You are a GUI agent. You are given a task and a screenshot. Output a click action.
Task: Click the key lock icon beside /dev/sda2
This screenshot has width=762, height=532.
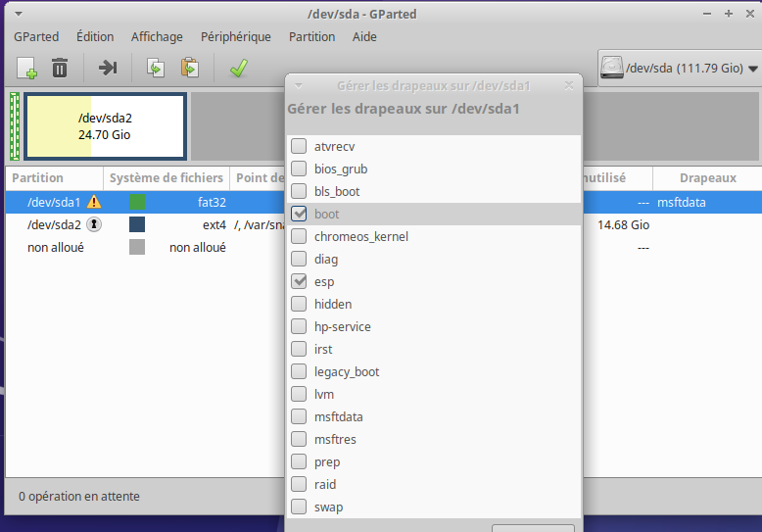[94, 224]
